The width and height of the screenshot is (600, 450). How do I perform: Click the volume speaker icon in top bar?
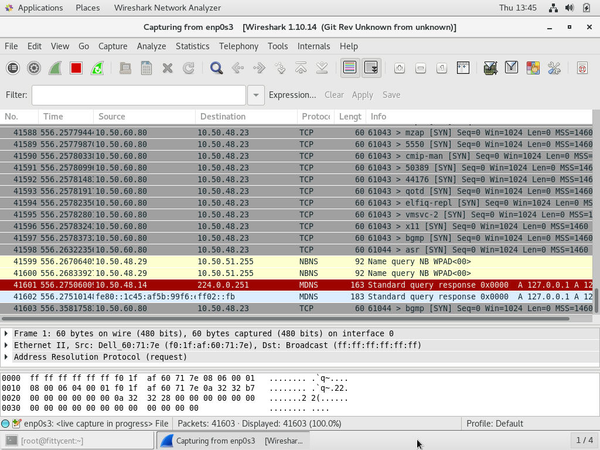pyautogui.click(x=569, y=8)
